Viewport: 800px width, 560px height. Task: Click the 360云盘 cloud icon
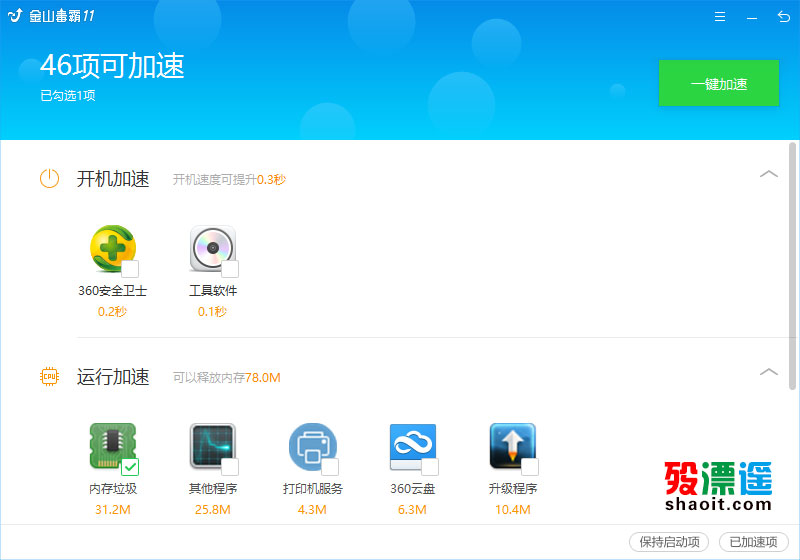(x=413, y=446)
